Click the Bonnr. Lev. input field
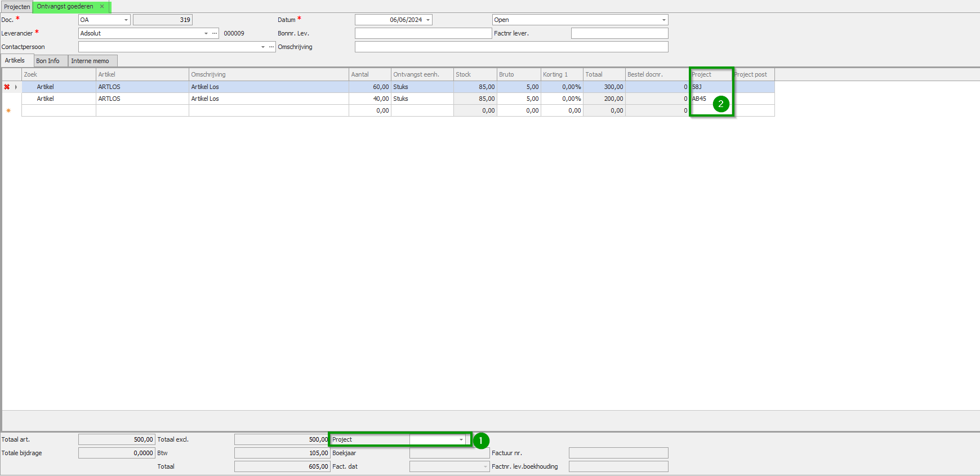 pos(424,33)
